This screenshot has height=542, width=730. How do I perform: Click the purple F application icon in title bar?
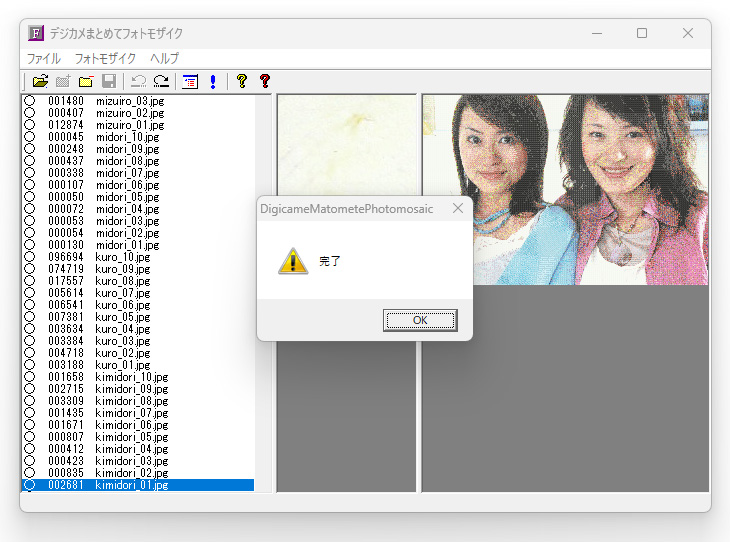[x=36, y=34]
